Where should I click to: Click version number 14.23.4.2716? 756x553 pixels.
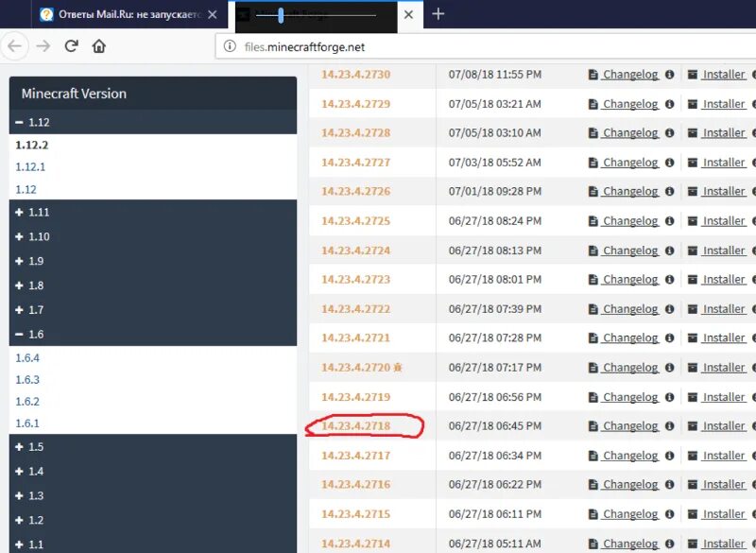(356, 485)
